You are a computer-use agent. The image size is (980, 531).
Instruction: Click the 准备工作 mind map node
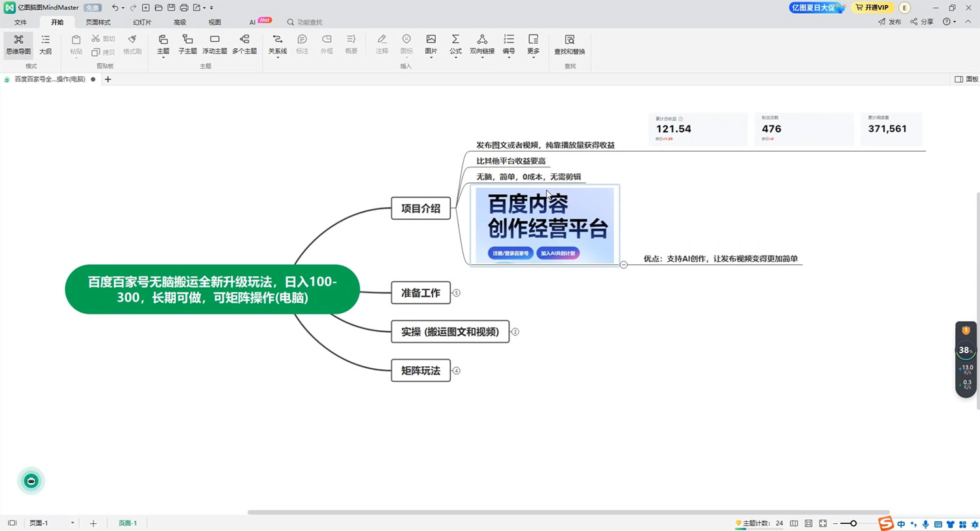point(421,292)
